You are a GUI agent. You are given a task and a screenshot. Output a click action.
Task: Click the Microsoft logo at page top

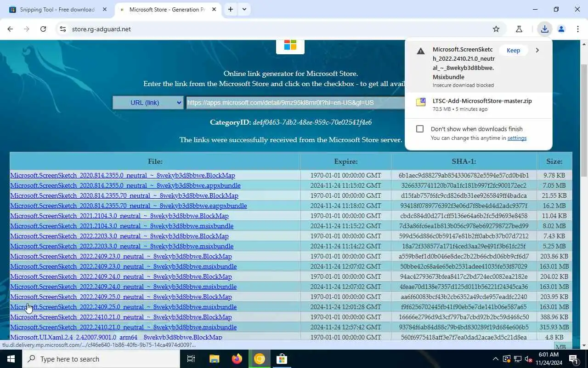coord(290,45)
